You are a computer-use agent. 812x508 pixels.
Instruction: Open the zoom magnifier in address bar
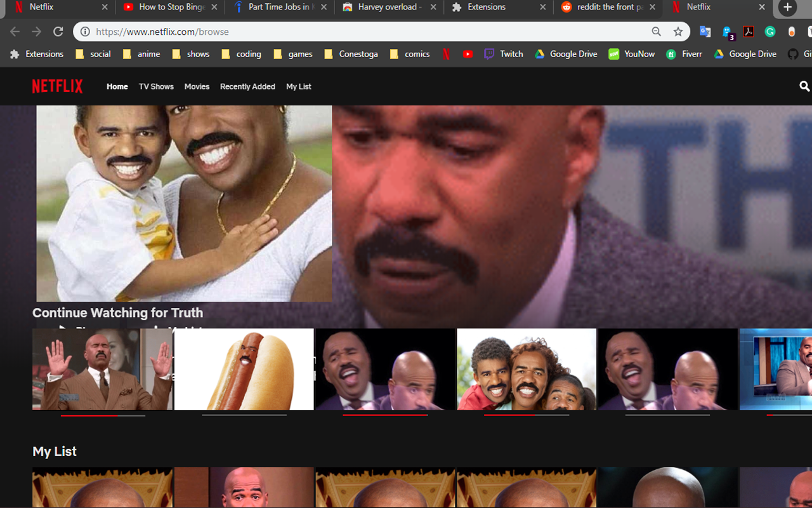[657, 32]
